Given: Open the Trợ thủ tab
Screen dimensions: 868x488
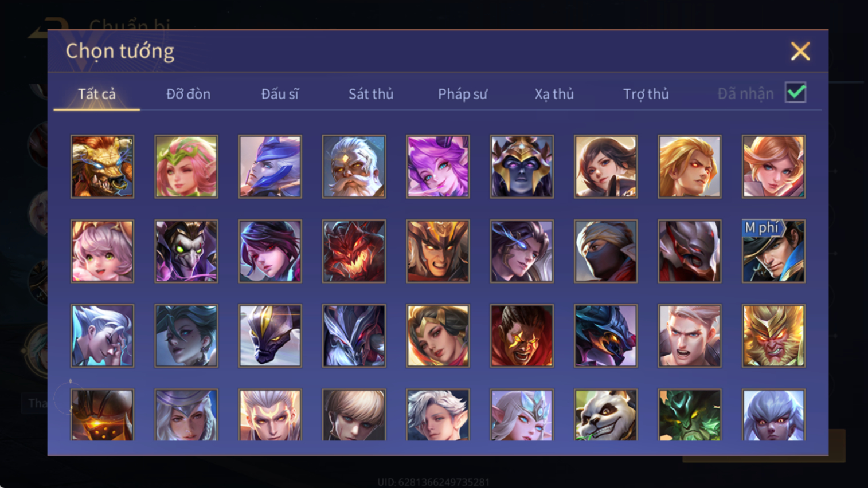Looking at the screenshot, I should point(646,94).
